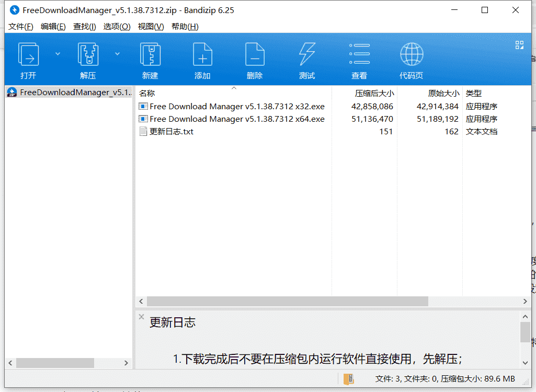Image resolution: width=536 pixels, height=392 pixels.
Task: Open the 编辑(E) menu
Action: tap(53, 27)
